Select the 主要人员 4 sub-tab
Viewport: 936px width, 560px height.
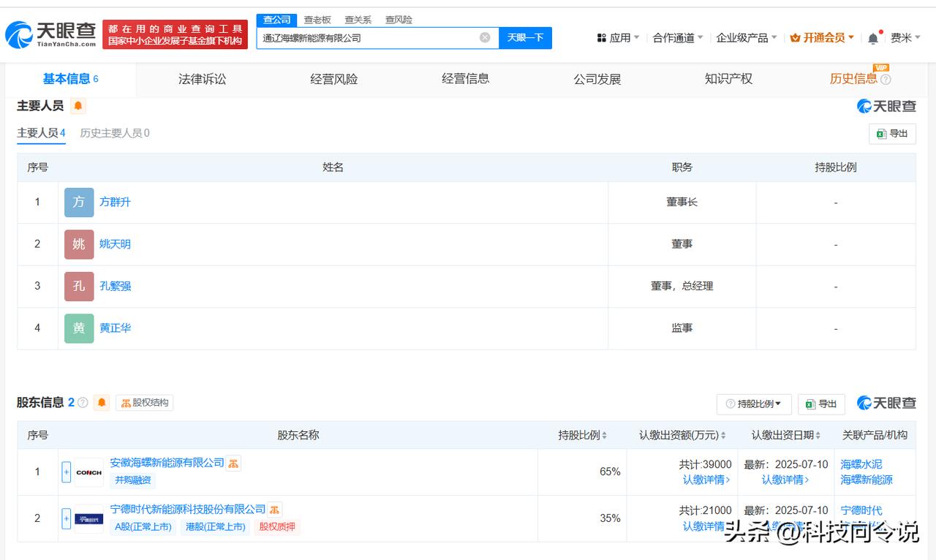pyautogui.click(x=42, y=133)
